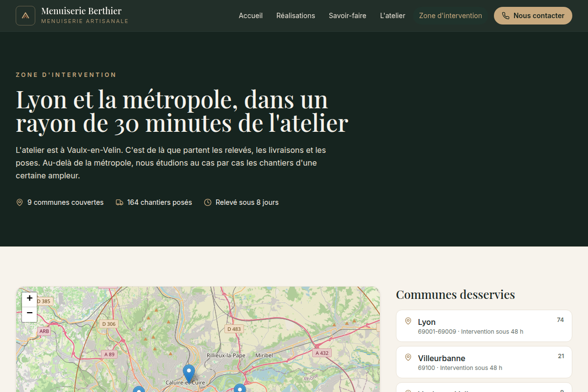Click '69001-69009 · Intervention sous 48 h' text
This screenshot has width=588, height=392.
click(470, 332)
